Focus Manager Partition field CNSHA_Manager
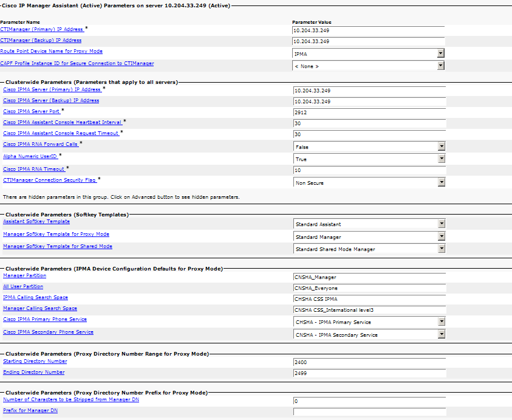 (370, 277)
